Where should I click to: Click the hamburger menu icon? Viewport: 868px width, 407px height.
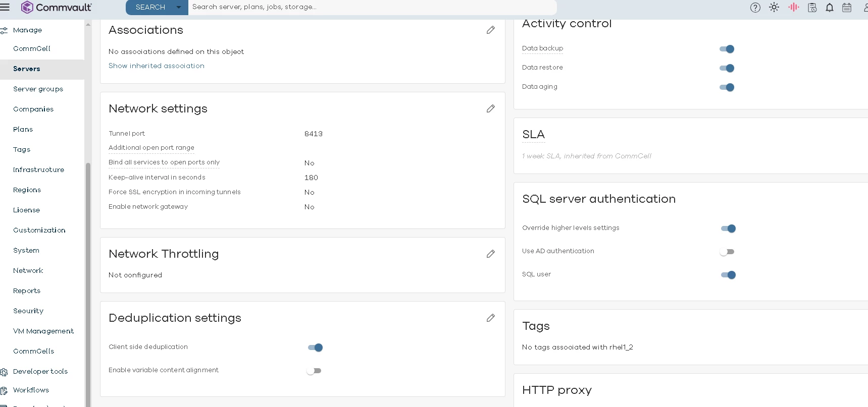pyautogui.click(x=5, y=7)
